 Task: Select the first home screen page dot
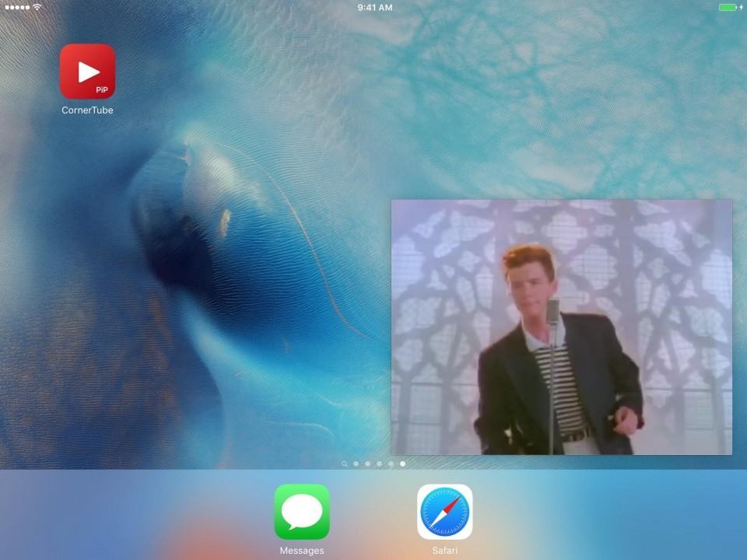(356, 464)
